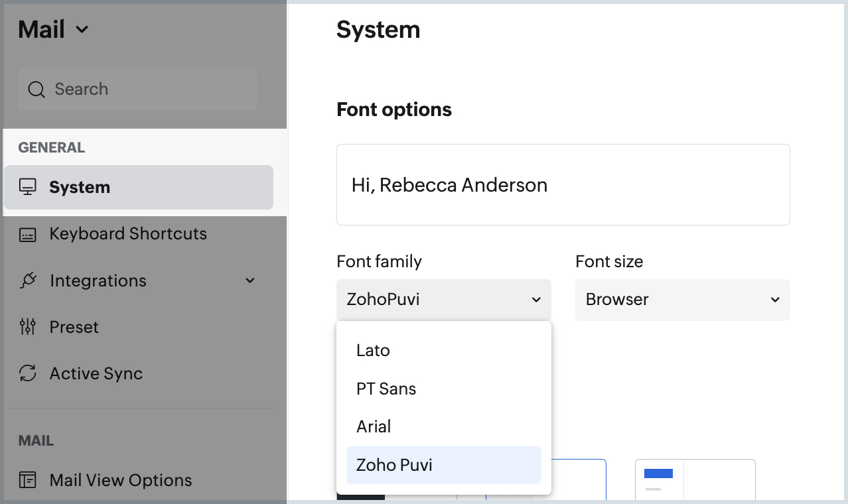Viewport: 848px width, 504px height.
Task: Click the Active Sync refresh icon
Action: 28,373
